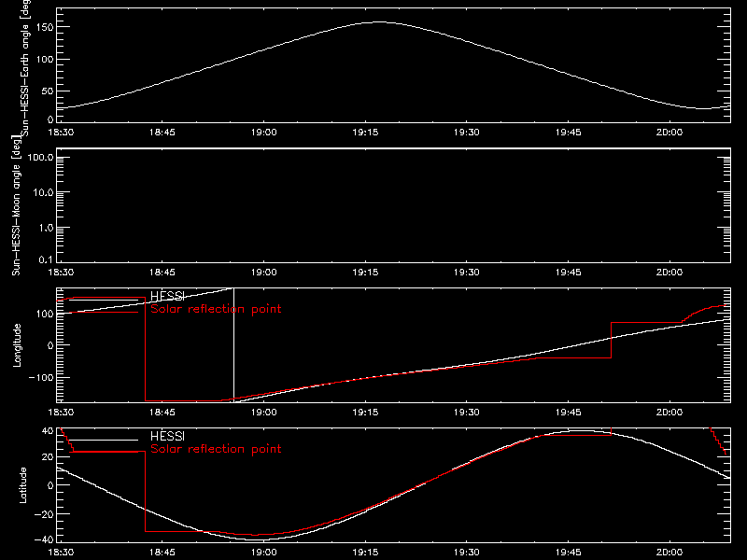Viewport: 747px width, 560px height.
Task: Click red "Solar reflection point" legend in Latitude plot
Action: (216, 449)
